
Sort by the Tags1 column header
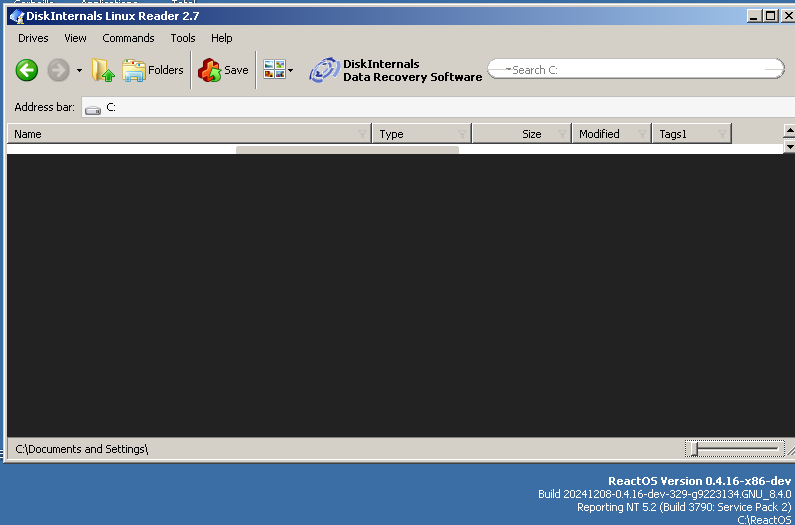692,134
